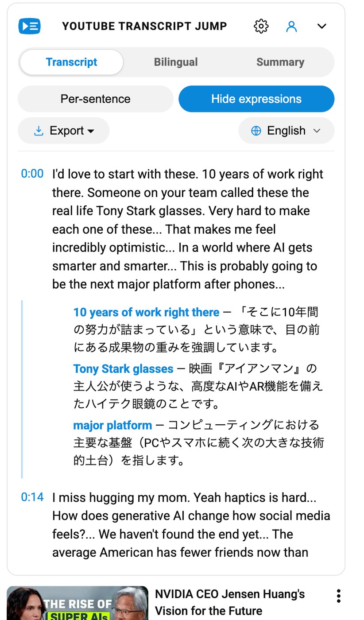Disable the Hide expressions toggle
Image resolution: width=364 pixels, height=620 pixels.
click(256, 99)
